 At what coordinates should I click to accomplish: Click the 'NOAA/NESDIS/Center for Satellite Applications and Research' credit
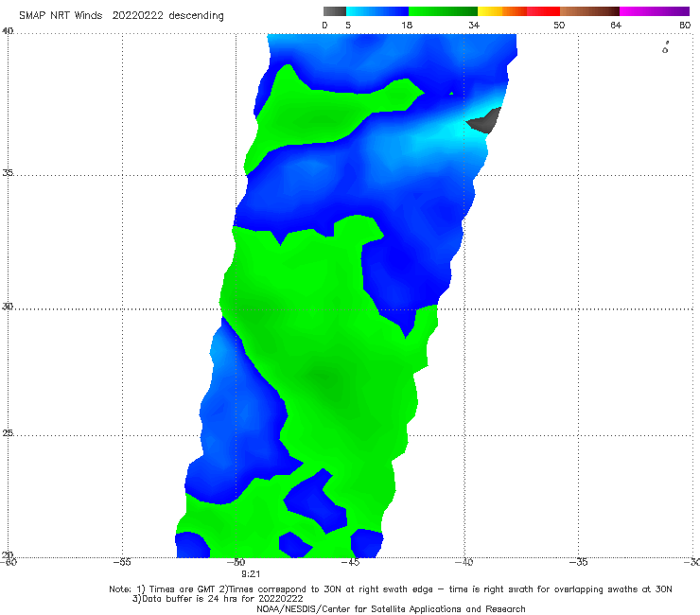coord(391,608)
